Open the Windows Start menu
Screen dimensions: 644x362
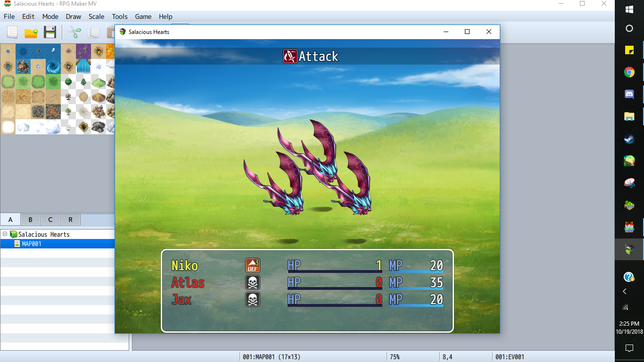(629, 9)
